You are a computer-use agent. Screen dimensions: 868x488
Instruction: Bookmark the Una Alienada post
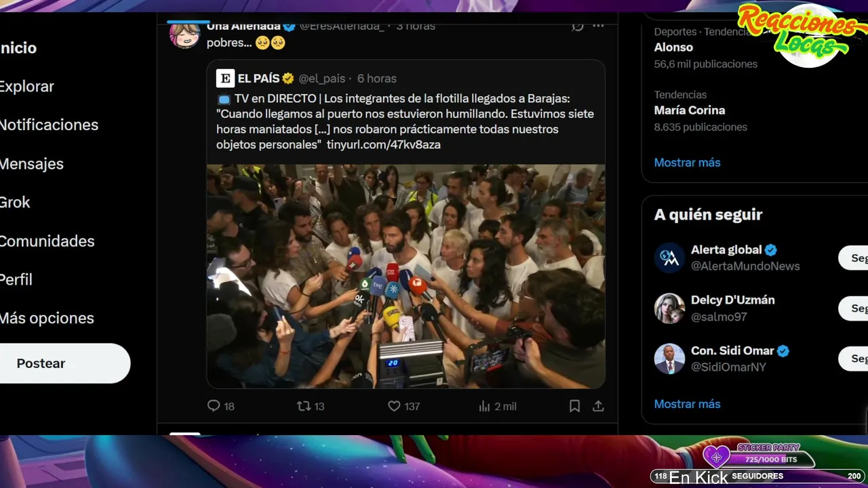pyautogui.click(x=574, y=406)
